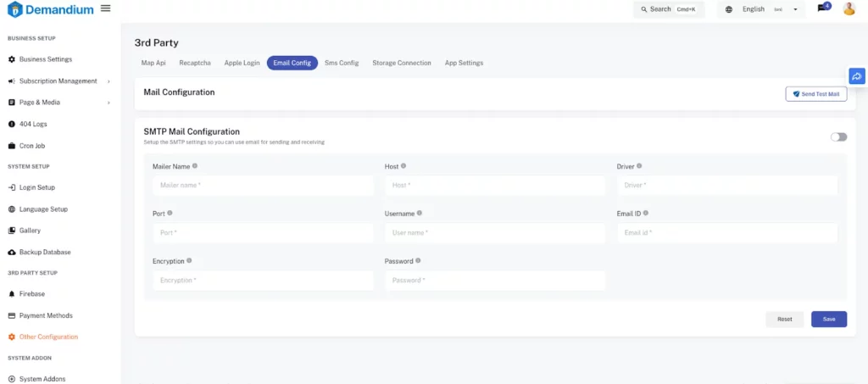Focus the Email id input field
Screen dimensions: 868x384
pos(726,233)
